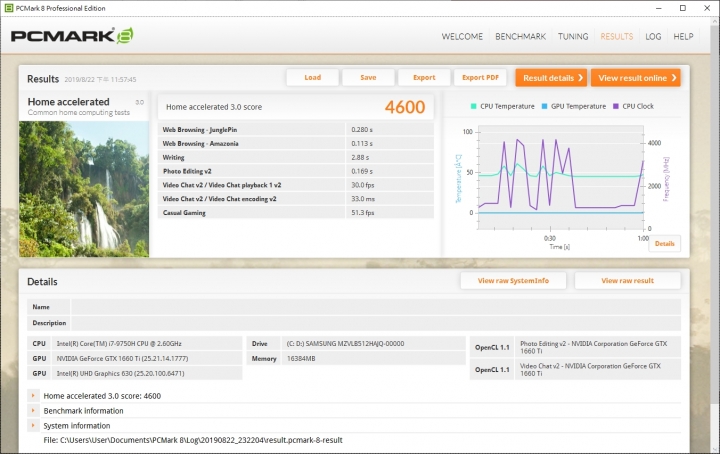Viewport: 720px width, 454px height.
Task: Expand the Home accelerated 3.0 score section
Action: tap(34, 396)
